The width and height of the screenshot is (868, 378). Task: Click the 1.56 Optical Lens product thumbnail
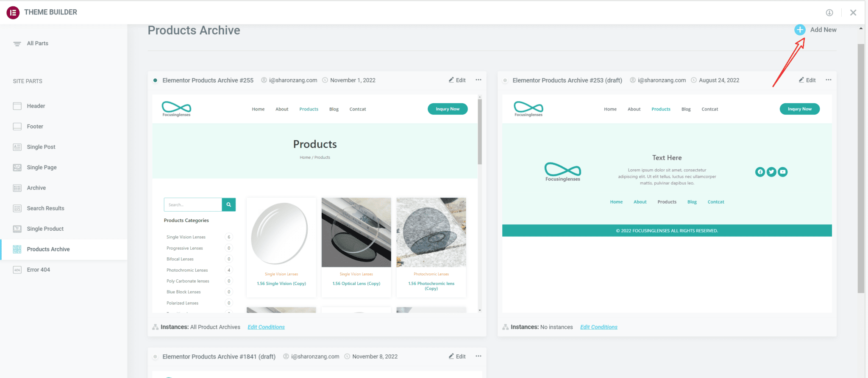356,232
